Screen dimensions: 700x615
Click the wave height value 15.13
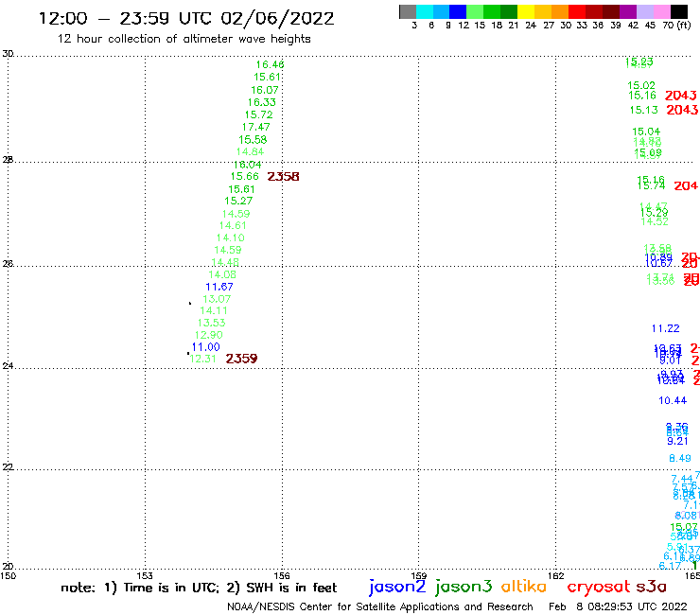point(644,110)
